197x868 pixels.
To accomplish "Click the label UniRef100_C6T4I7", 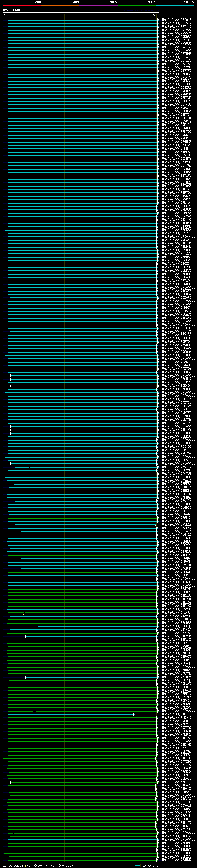I will point(176,57).
